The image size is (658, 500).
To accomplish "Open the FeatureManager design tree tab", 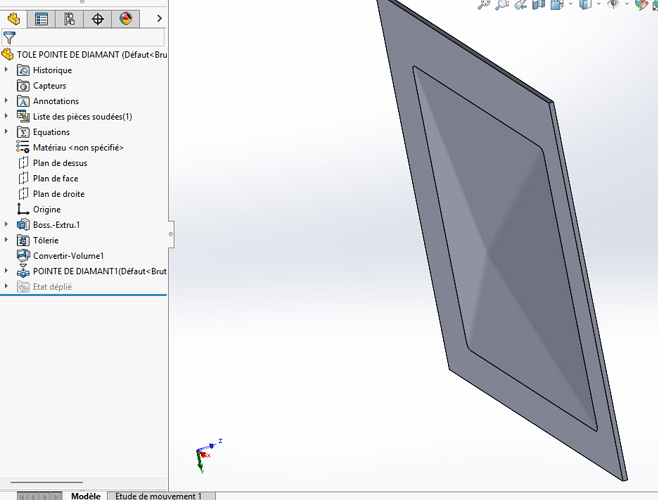I will click(14, 18).
